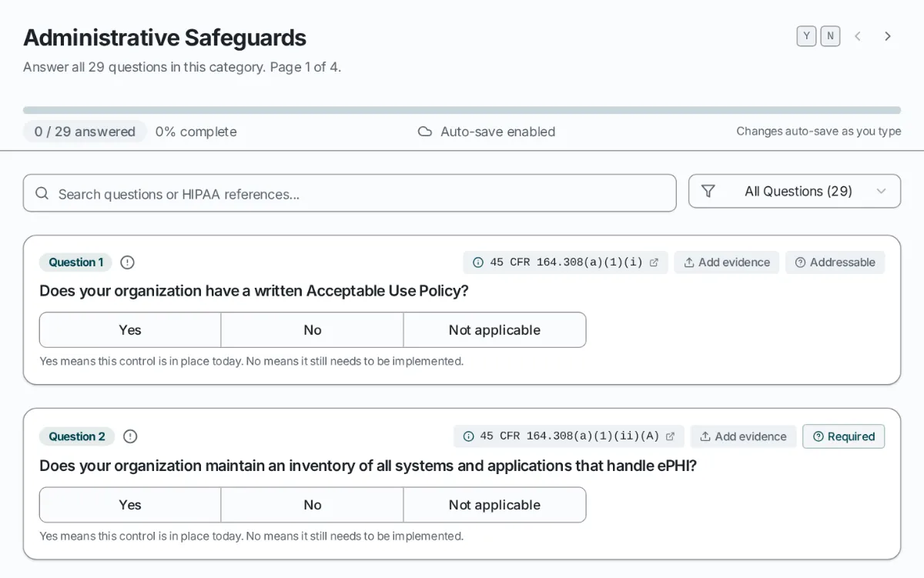Screen dimensions: 924x578
Task: Open Question 2 info icon
Action: click(131, 436)
